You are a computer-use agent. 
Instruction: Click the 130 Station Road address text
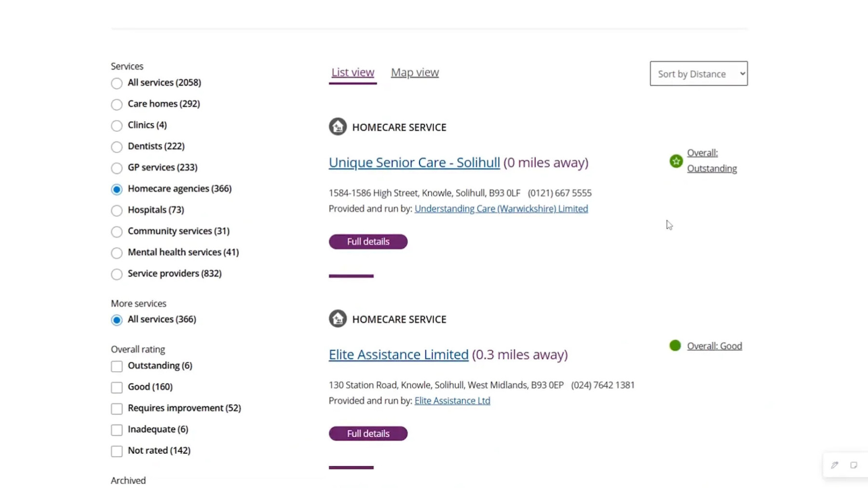coord(446,385)
